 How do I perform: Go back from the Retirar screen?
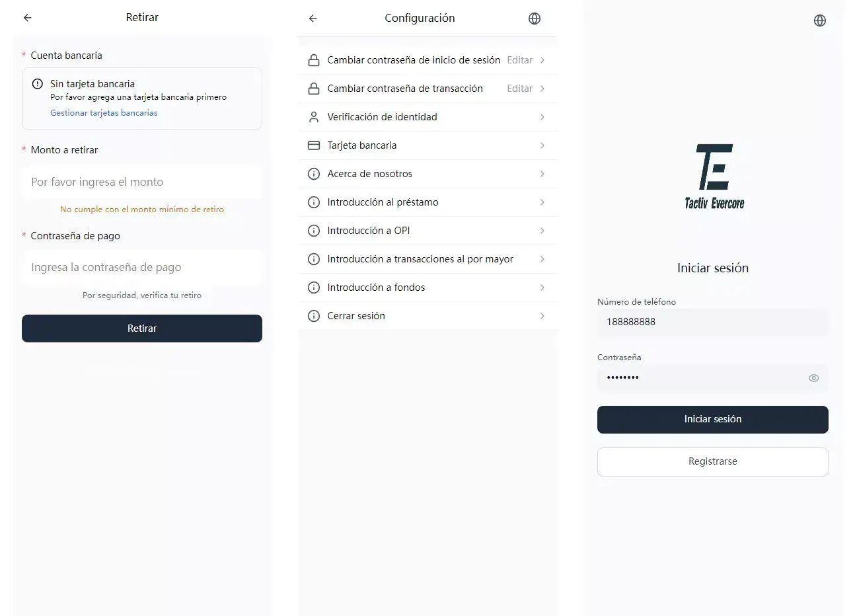pos(27,18)
